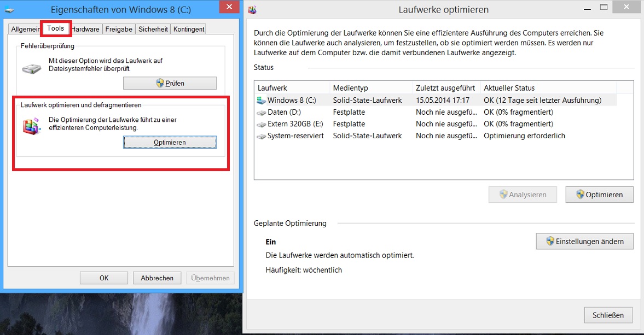
Task: Select the Windows 8 (C:) row
Action: pos(436,100)
